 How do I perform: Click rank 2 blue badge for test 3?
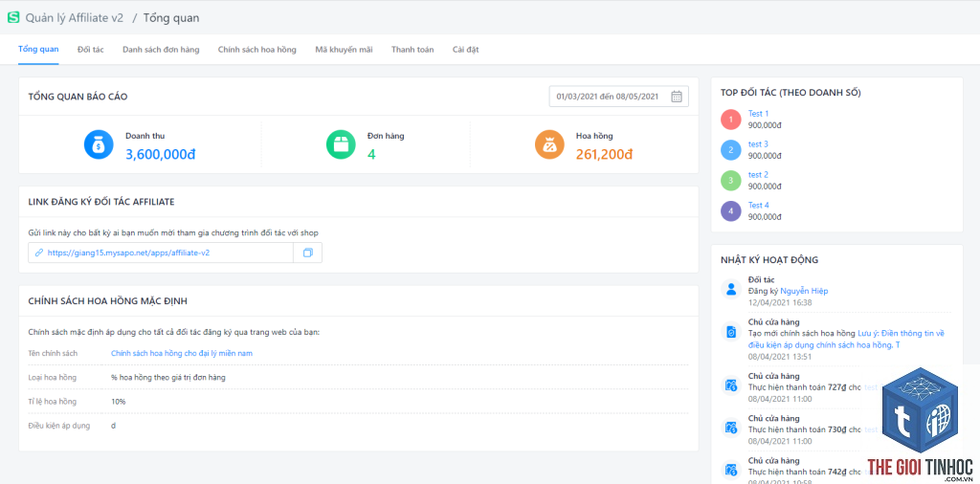click(730, 150)
